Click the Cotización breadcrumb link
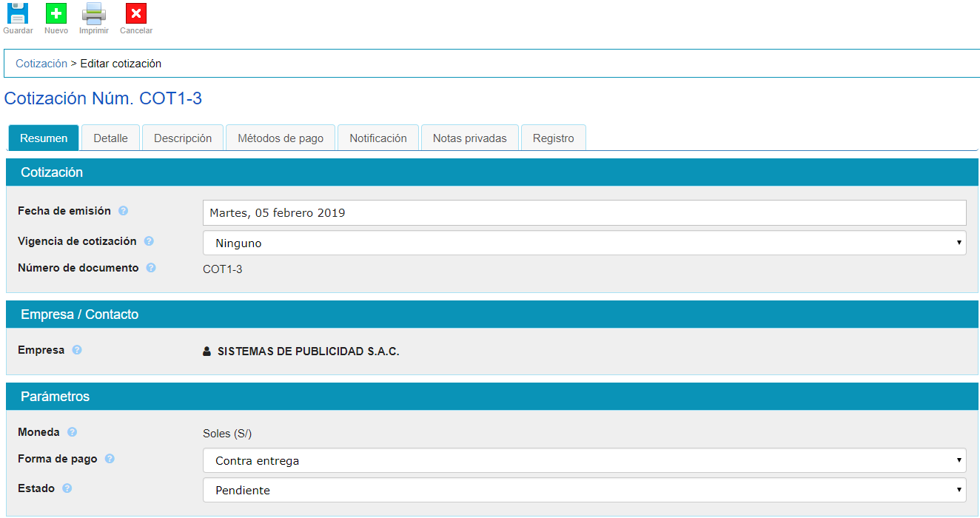The image size is (980, 518). coord(41,64)
